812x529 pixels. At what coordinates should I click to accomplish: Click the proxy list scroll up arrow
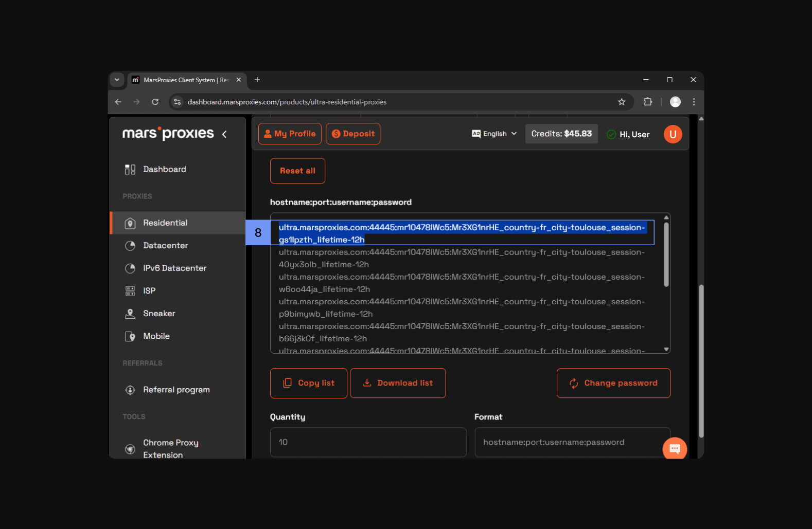pos(666,217)
